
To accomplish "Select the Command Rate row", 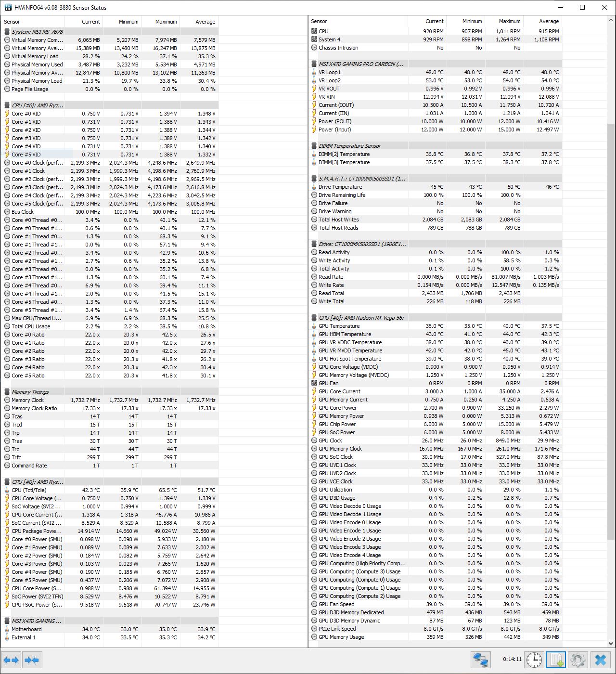I will (x=111, y=466).
